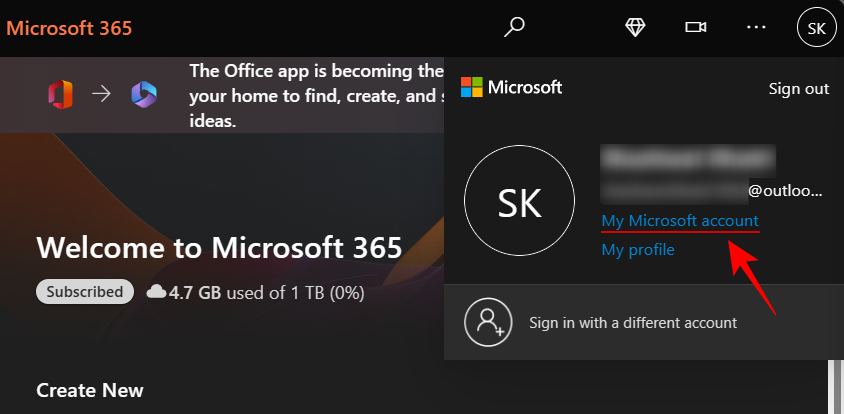Click the arrow between Office and Copilot icons
844x414 pixels.
pos(102,95)
